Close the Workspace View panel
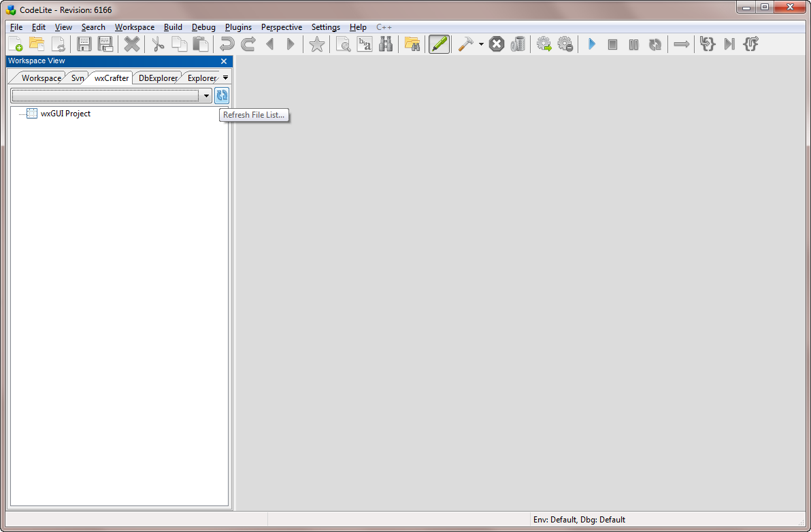This screenshot has height=532, width=811. pyautogui.click(x=224, y=61)
